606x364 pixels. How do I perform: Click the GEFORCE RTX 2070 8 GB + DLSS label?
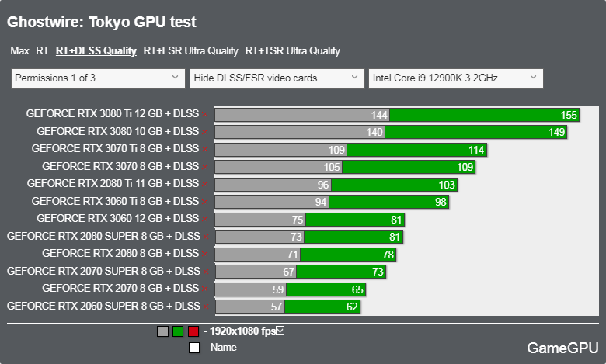[120, 289]
